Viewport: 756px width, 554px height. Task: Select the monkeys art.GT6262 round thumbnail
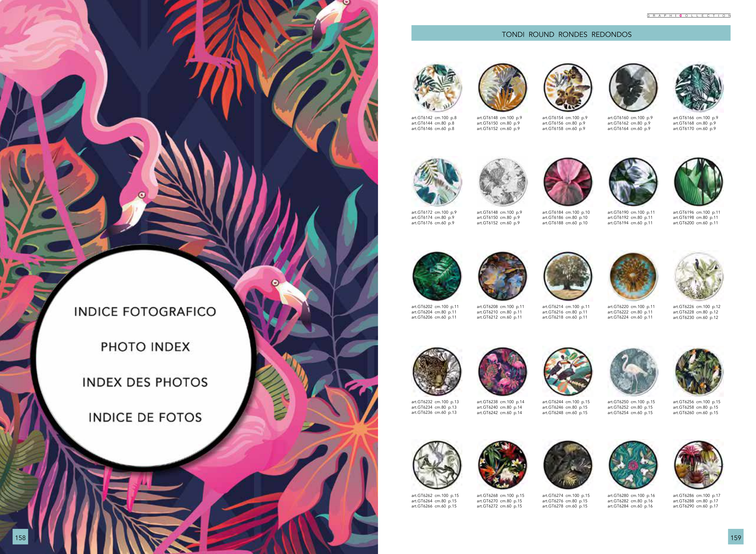pyautogui.click(x=437, y=465)
